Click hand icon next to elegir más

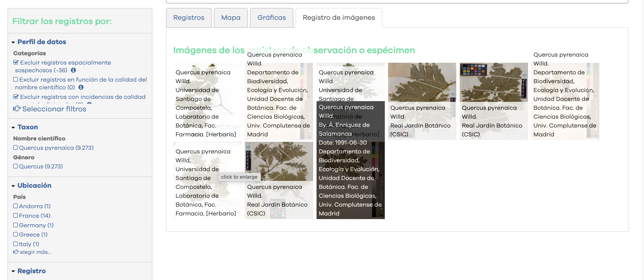click(x=16, y=252)
